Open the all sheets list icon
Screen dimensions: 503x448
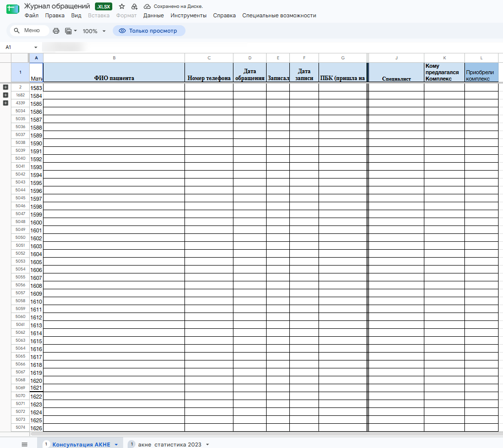pos(24,444)
